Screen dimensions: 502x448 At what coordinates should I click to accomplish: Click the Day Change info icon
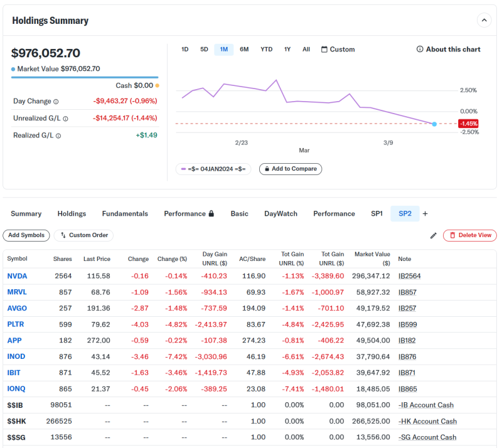(56, 102)
